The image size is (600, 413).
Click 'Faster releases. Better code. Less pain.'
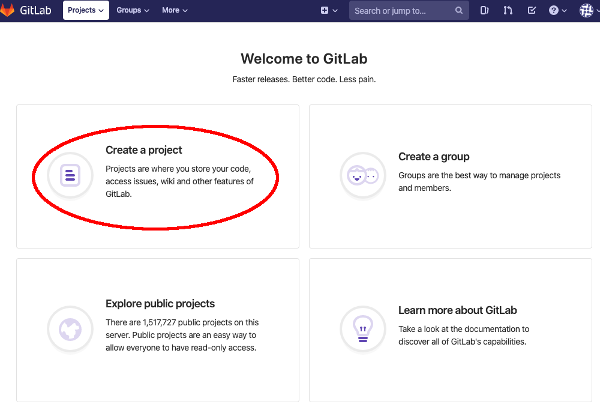[x=304, y=79]
